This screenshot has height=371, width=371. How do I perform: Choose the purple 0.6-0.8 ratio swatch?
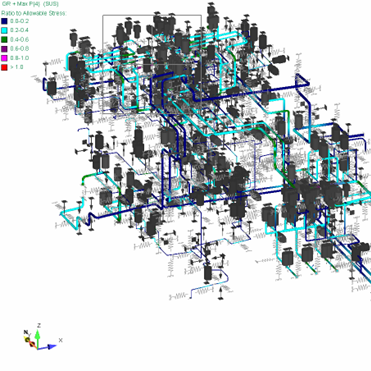click(x=4, y=49)
